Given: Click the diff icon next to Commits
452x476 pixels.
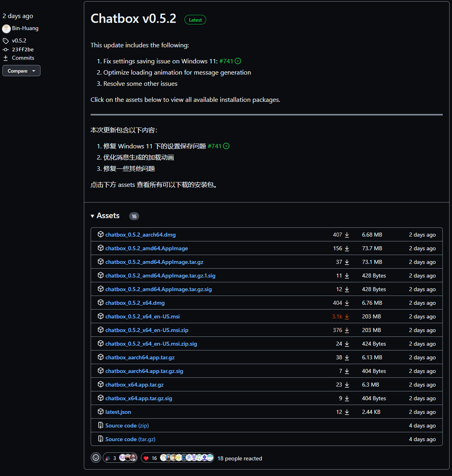Looking at the screenshot, I should pyautogui.click(x=5, y=58).
